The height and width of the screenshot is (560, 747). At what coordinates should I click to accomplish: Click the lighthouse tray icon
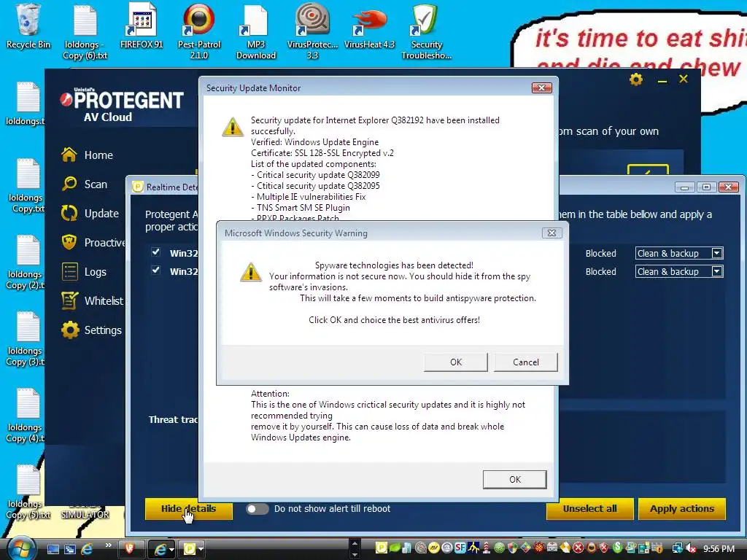(487, 548)
